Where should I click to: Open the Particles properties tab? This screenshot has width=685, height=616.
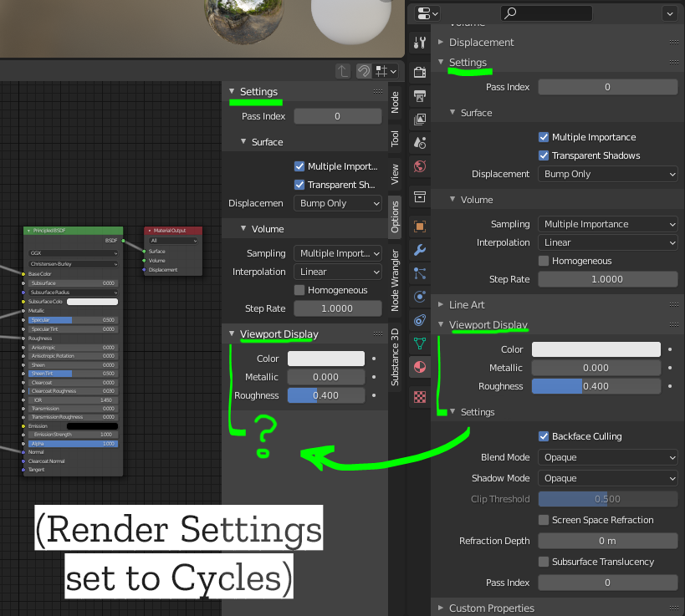(420, 273)
